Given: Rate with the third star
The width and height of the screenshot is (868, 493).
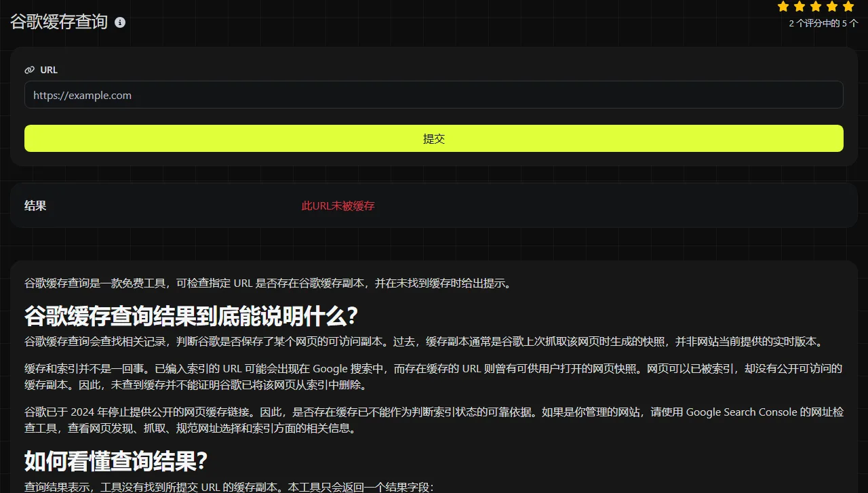Looking at the screenshot, I should 816,7.
